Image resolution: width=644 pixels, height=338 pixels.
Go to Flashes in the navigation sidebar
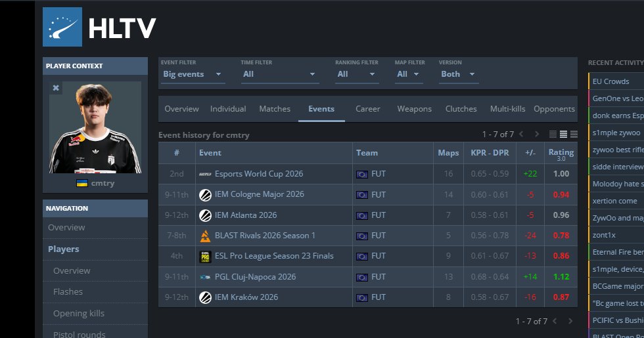click(95, 291)
